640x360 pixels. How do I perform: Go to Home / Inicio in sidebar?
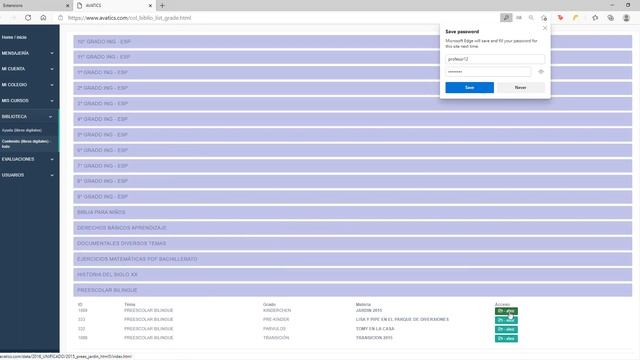tap(14, 37)
